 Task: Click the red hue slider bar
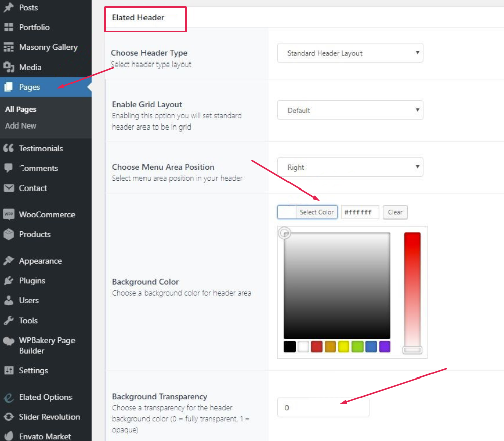pos(412,287)
